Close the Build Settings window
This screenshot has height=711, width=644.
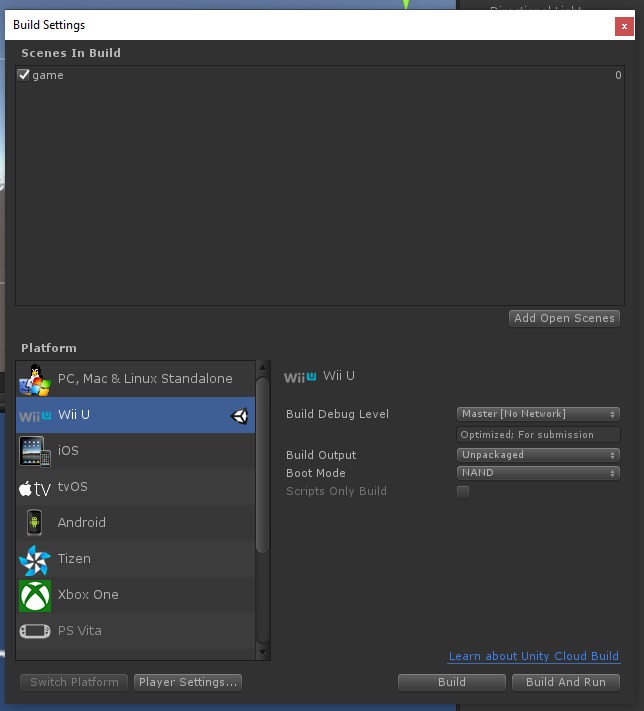624,26
